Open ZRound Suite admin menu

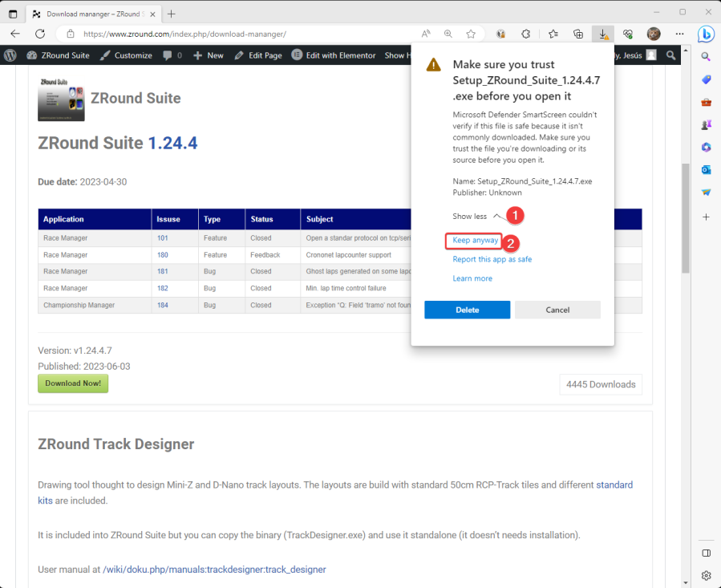tap(58, 55)
